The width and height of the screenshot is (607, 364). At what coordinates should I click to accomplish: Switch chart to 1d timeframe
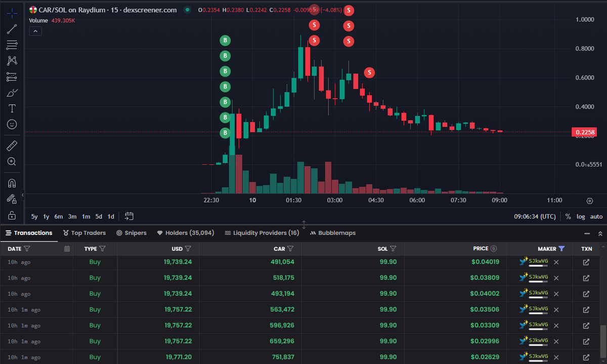click(x=110, y=216)
